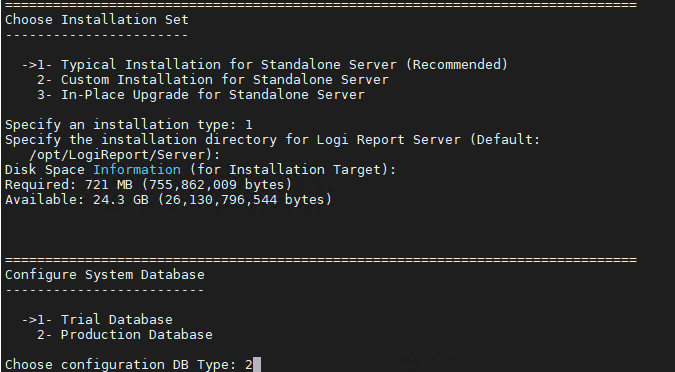
Task: Click the '(Recommended)' text on option one
Action: (x=457, y=65)
